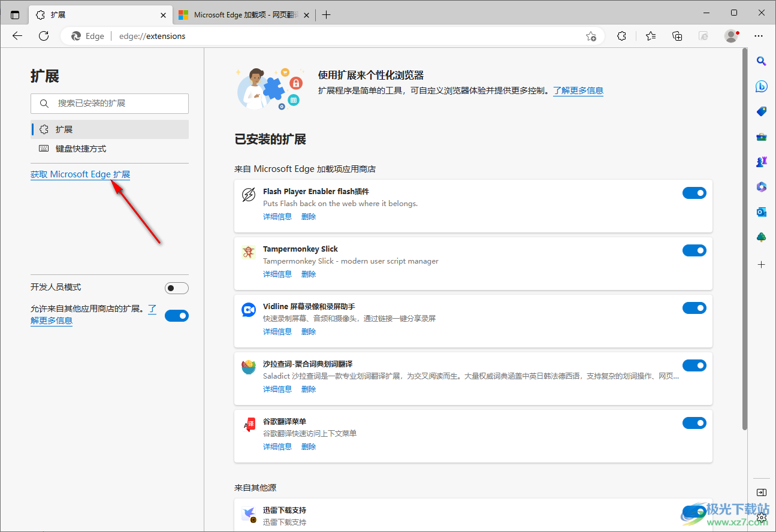The width and height of the screenshot is (776, 532).
Task: Open the Collections toolbar icon
Action: point(677,36)
